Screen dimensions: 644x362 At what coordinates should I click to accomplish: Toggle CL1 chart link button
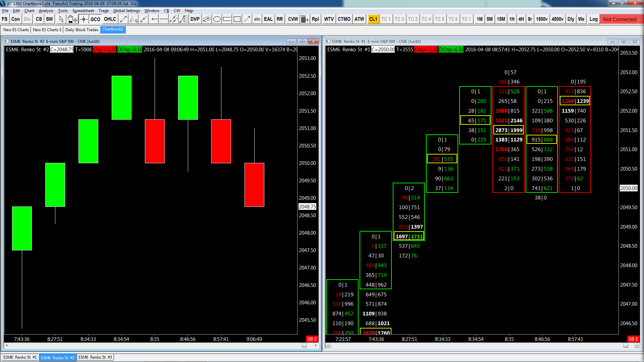[373, 19]
